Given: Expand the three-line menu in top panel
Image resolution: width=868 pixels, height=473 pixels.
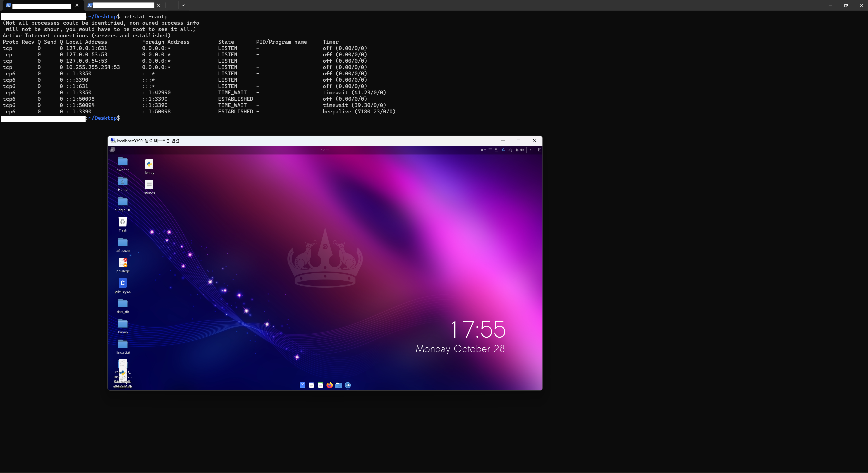Looking at the screenshot, I should (490, 150).
